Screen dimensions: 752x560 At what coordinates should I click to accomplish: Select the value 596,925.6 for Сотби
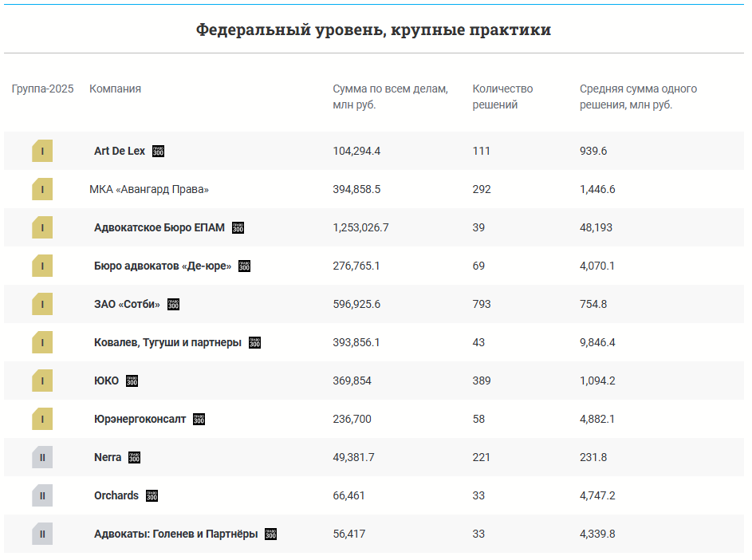pos(356,304)
